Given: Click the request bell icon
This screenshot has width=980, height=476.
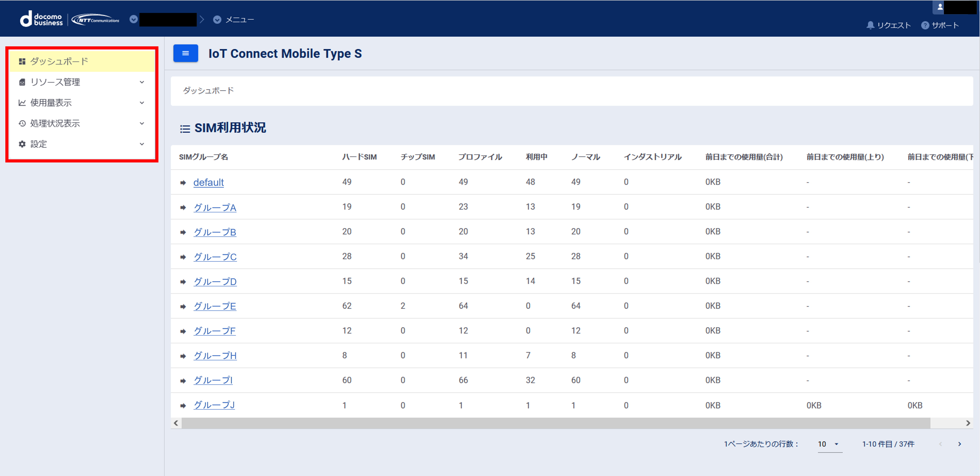Looking at the screenshot, I should (x=870, y=25).
